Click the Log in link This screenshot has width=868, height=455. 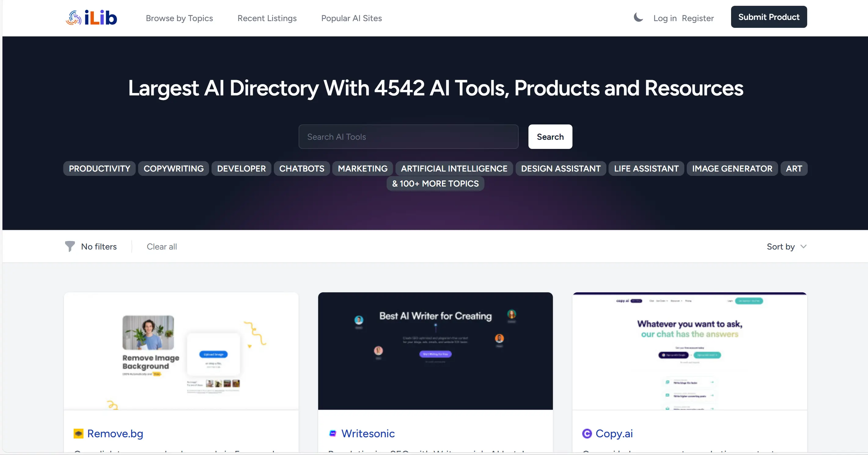[665, 18]
